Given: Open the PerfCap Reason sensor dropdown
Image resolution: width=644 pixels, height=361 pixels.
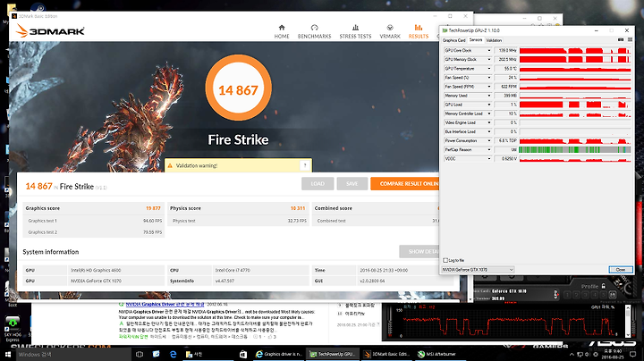Looking at the screenshot, I should [x=488, y=150].
